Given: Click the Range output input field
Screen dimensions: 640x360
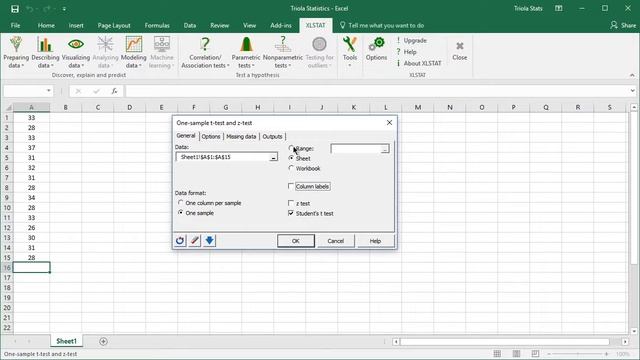Looking at the screenshot, I should (x=356, y=149).
